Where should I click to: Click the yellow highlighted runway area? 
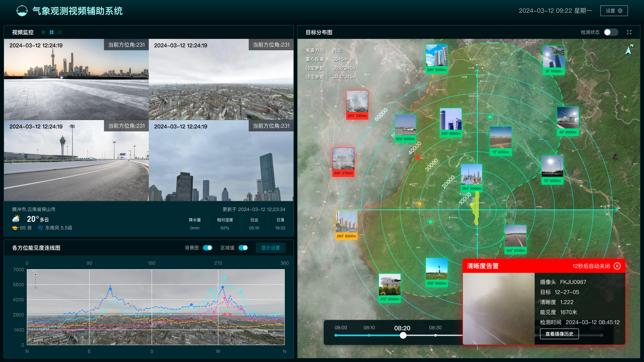pyautogui.click(x=476, y=208)
